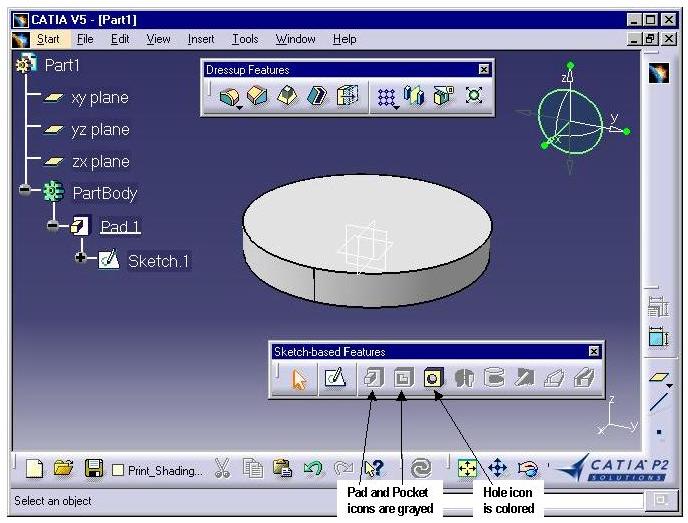Click the Paste clipboard icon
Image resolution: width=688 pixels, height=523 pixels.
pos(282,468)
